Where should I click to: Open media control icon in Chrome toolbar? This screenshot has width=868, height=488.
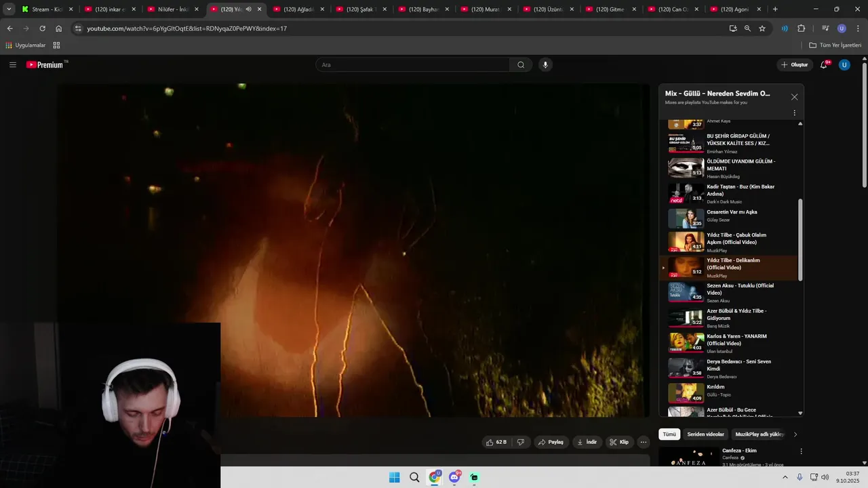[x=825, y=28]
